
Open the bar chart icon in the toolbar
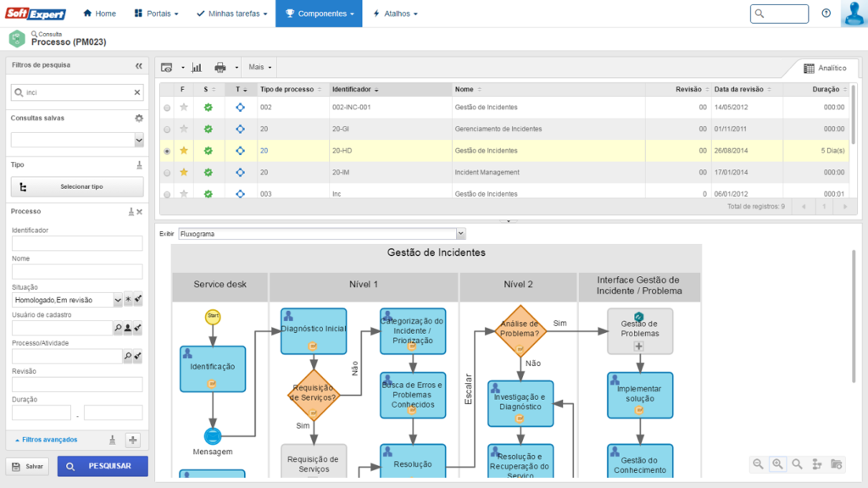[197, 67]
